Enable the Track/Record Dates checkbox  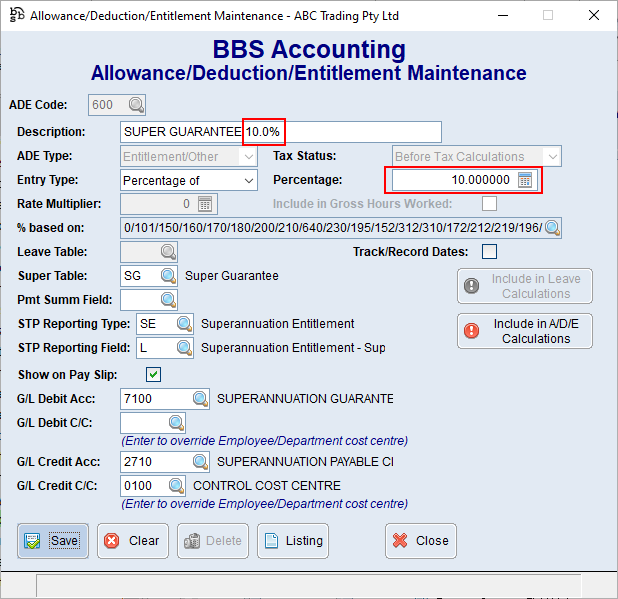tap(489, 252)
